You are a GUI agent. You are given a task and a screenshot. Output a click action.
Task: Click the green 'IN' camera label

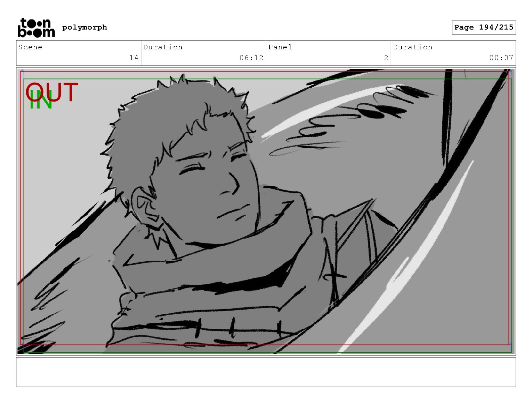click(x=41, y=100)
